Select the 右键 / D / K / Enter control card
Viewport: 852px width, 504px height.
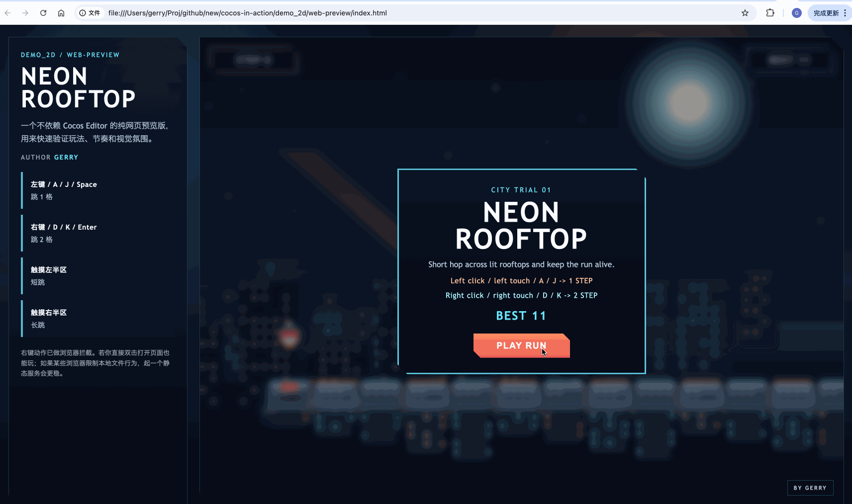pos(98,233)
